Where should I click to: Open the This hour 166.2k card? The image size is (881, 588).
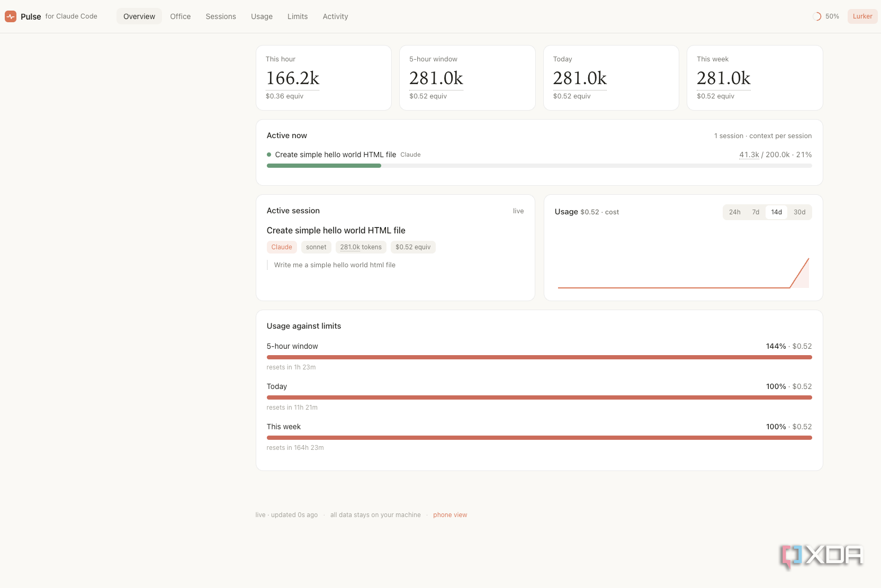click(x=323, y=78)
